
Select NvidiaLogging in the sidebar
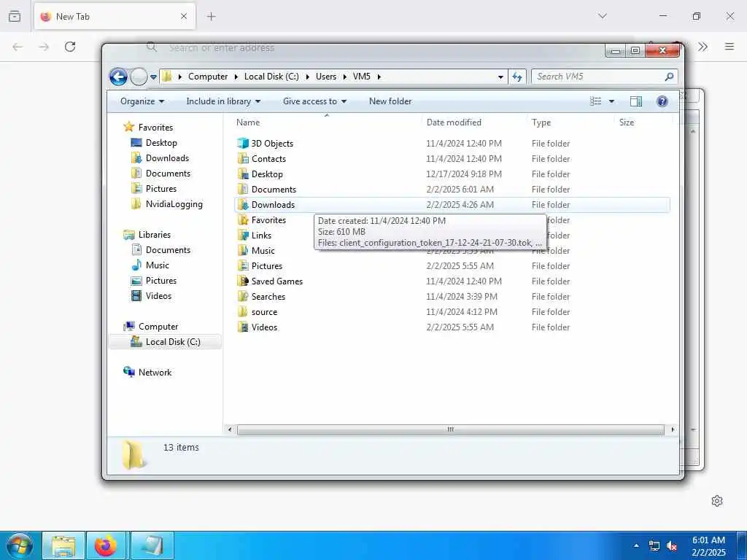(x=167, y=204)
